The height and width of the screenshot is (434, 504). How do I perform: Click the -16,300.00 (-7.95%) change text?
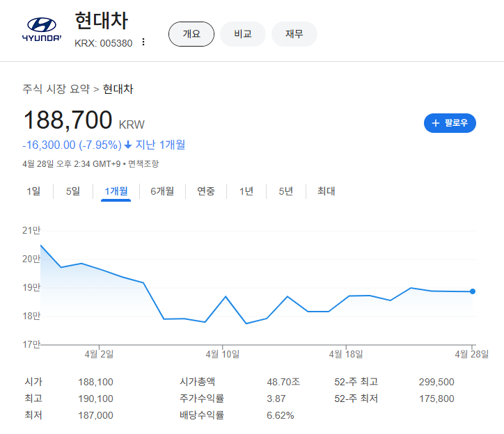coord(72,145)
